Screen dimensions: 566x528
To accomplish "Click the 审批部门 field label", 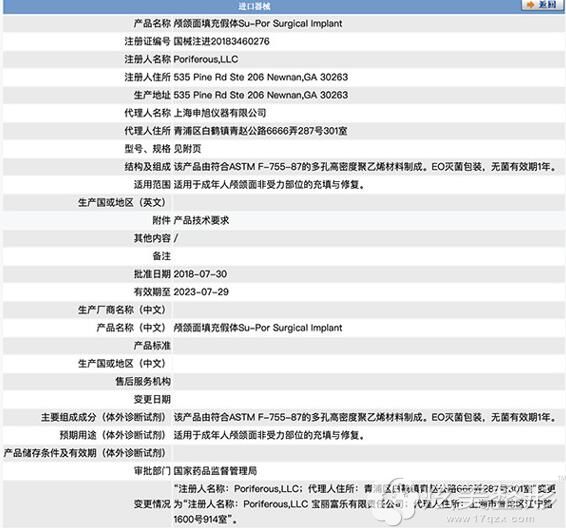I will pyautogui.click(x=152, y=471).
